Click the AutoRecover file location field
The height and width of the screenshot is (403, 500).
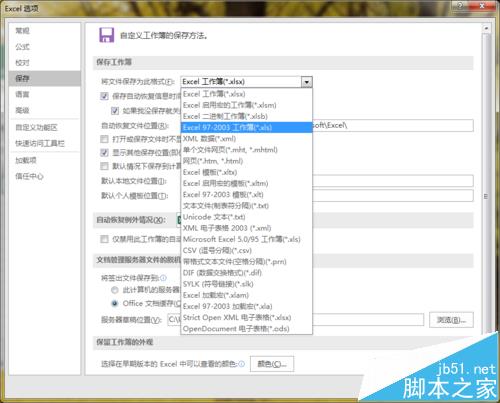point(393,126)
